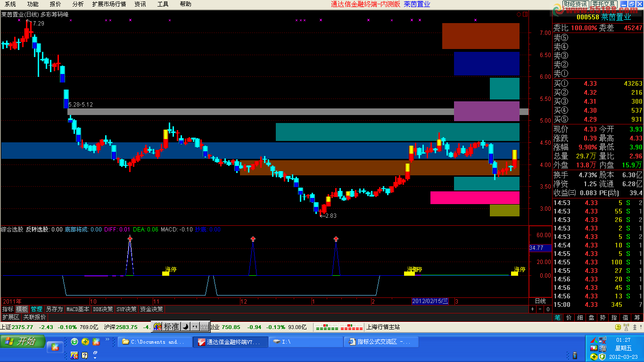
Task: Open the 帮助 menu
Action: [185, 4]
